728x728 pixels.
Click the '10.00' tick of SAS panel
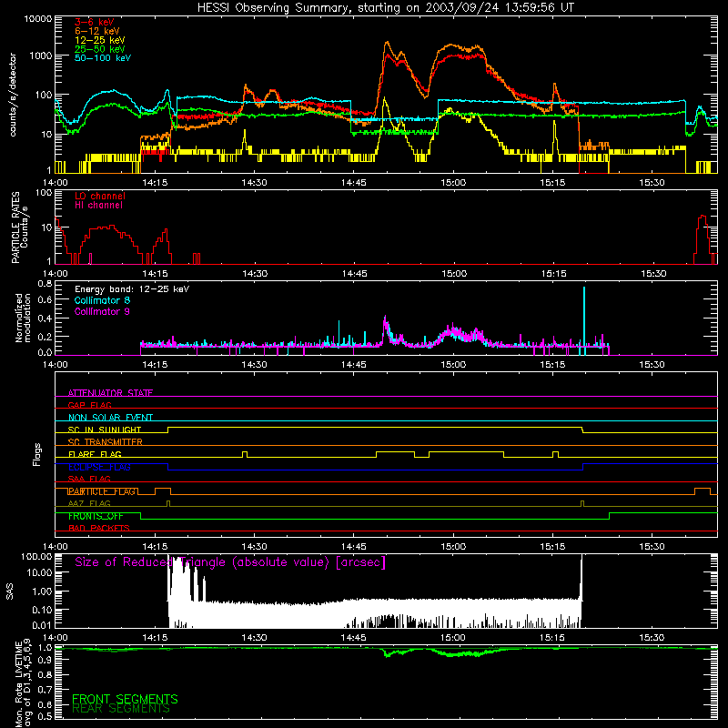[40, 572]
